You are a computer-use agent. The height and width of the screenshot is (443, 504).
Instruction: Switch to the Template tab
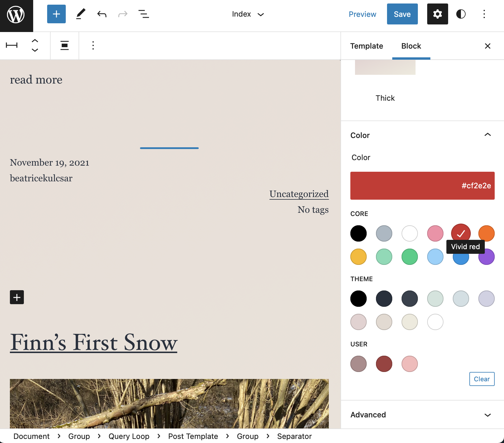[367, 46]
